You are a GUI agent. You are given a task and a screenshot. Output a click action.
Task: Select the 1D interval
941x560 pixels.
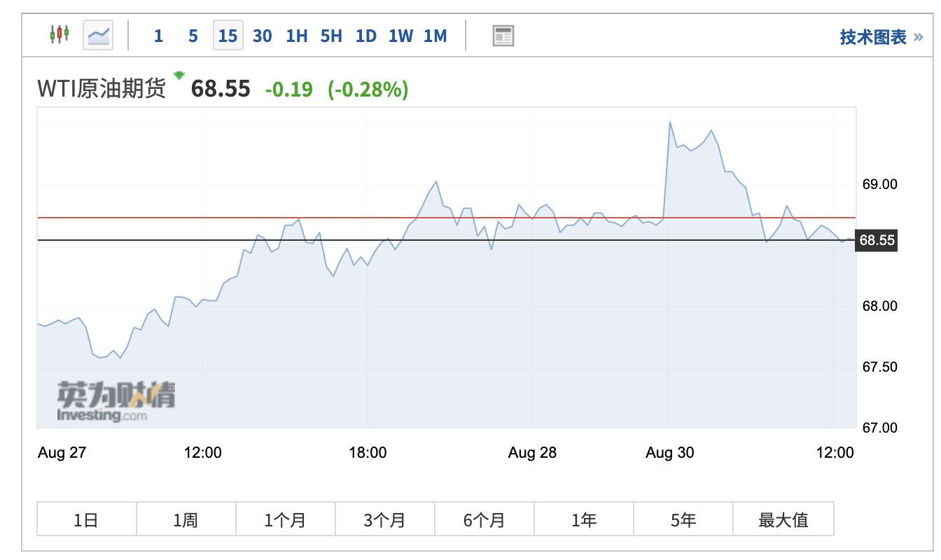coord(365,36)
